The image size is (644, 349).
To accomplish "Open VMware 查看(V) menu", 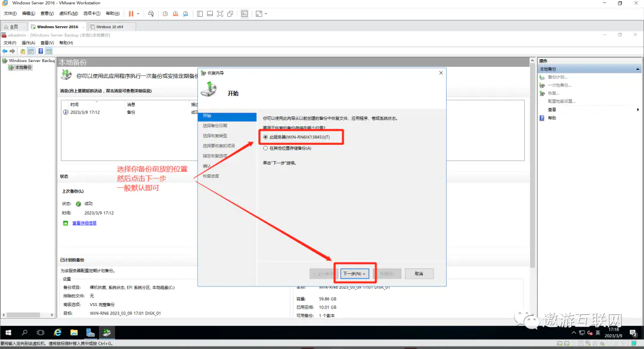I will pos(47,14).
